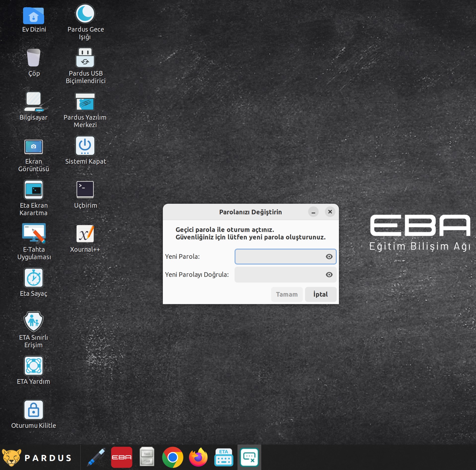The image size is (476, 470).
Task: Open ETA Yardım lifebuoy icon
Action: tap(34, 366)
